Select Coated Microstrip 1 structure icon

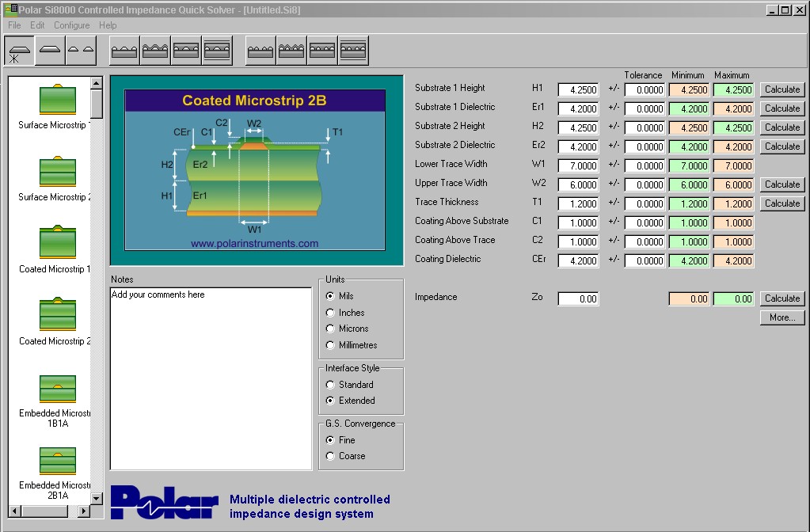pos(57,243)
